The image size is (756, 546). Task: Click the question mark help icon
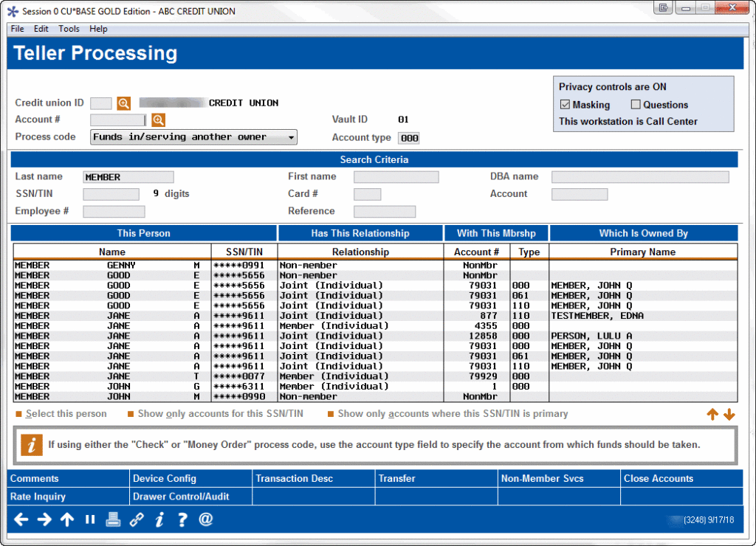(x=182, y=519)
